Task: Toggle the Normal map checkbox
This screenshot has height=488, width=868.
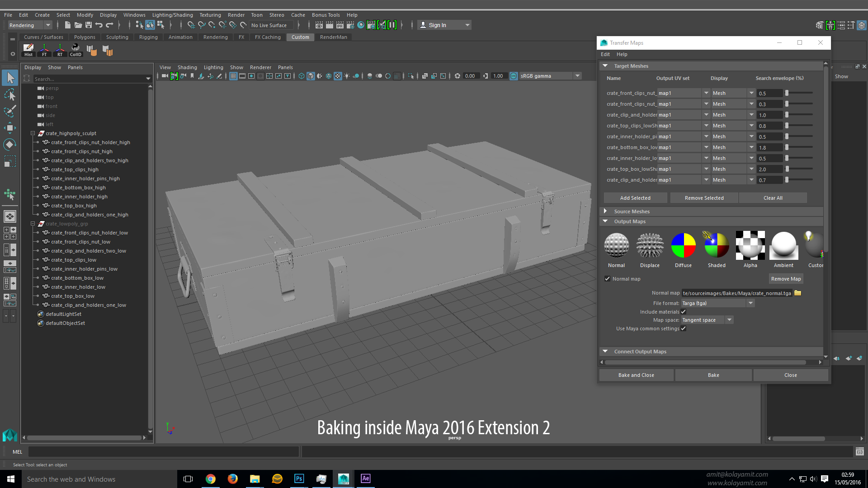Action: pyautogui.click(x=608, y=279)
